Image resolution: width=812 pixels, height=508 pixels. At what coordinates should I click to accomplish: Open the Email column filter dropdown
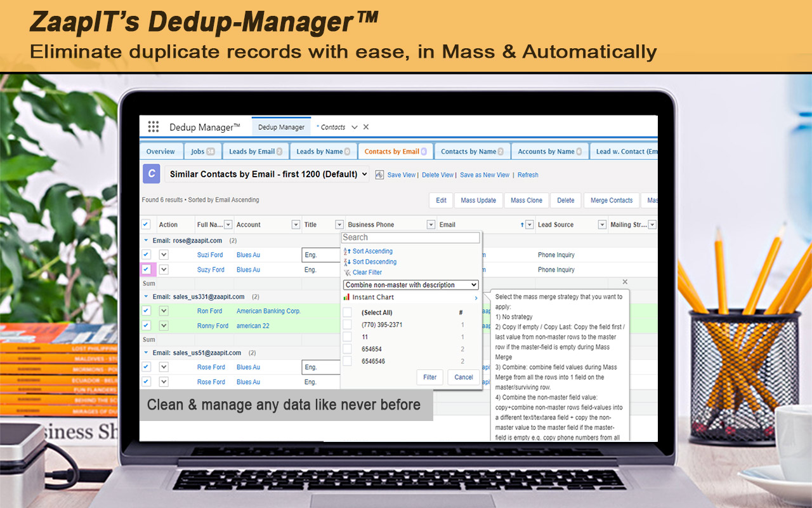point(530,225)
